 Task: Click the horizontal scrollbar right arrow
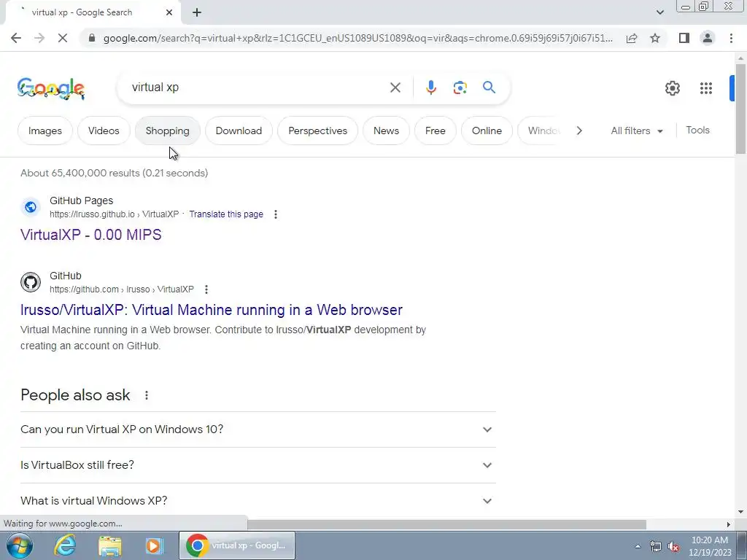tap(729, 524)
